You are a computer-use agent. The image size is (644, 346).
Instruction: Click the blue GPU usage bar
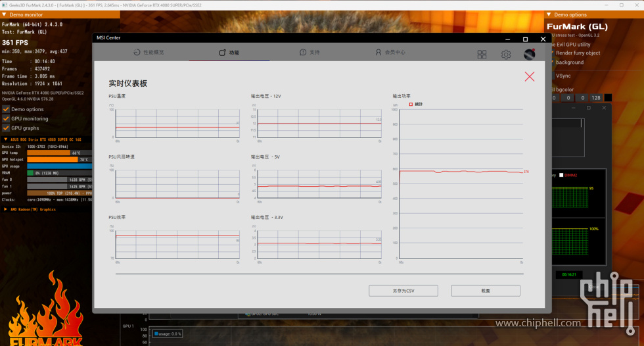coord(60,166)
